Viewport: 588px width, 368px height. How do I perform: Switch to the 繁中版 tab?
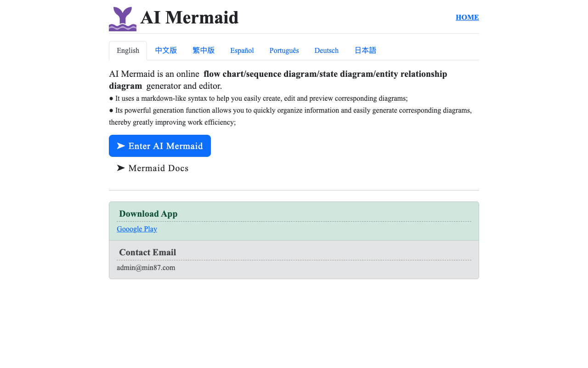[204, 51]
